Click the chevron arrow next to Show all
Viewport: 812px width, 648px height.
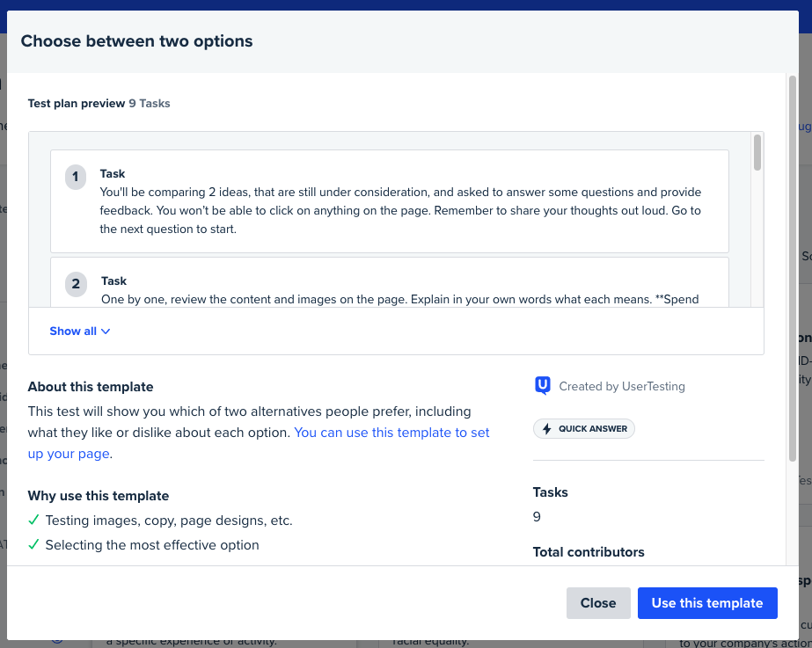(106, 331)
